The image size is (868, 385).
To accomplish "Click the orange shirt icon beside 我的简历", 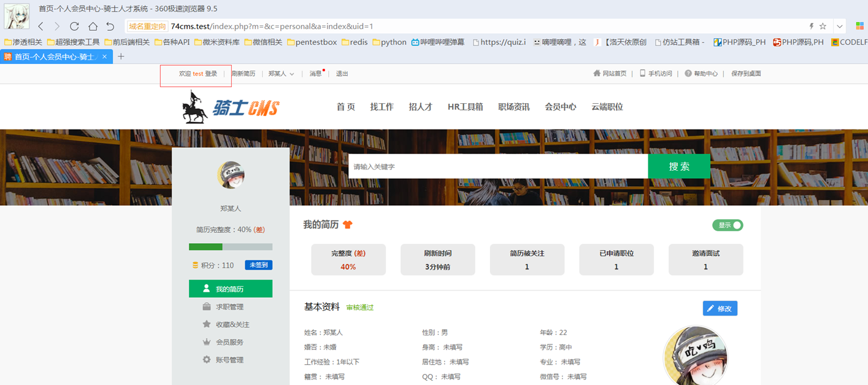I will [x=348, y=225].
